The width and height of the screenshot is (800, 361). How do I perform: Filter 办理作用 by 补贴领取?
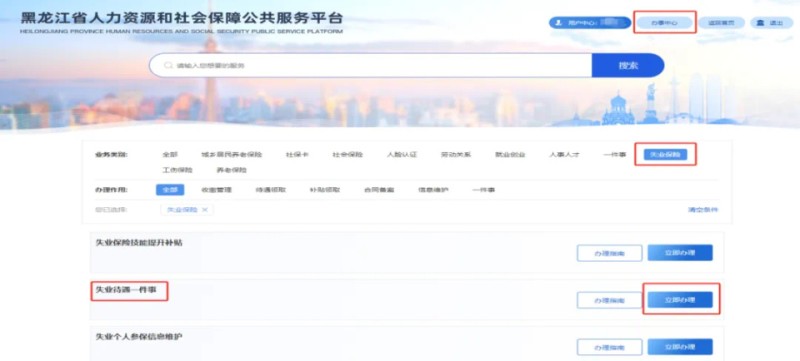click(x=325, y=190)
